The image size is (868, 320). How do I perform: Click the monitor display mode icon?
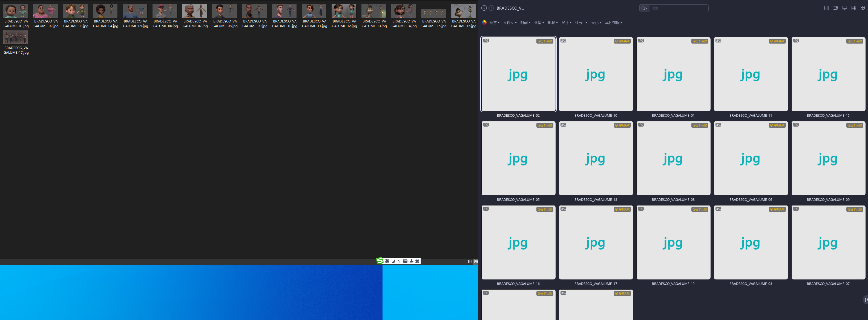845,8
